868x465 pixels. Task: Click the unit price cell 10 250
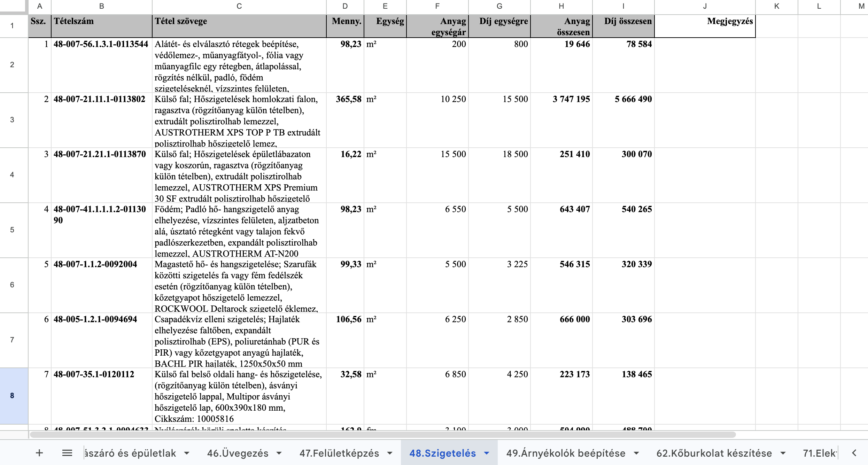pos(437,120)
